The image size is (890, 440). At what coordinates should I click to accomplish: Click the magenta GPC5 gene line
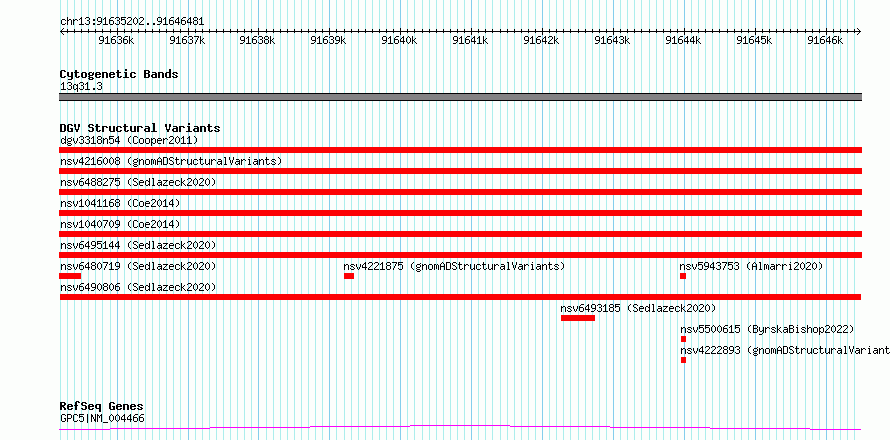tap(460, 428)
